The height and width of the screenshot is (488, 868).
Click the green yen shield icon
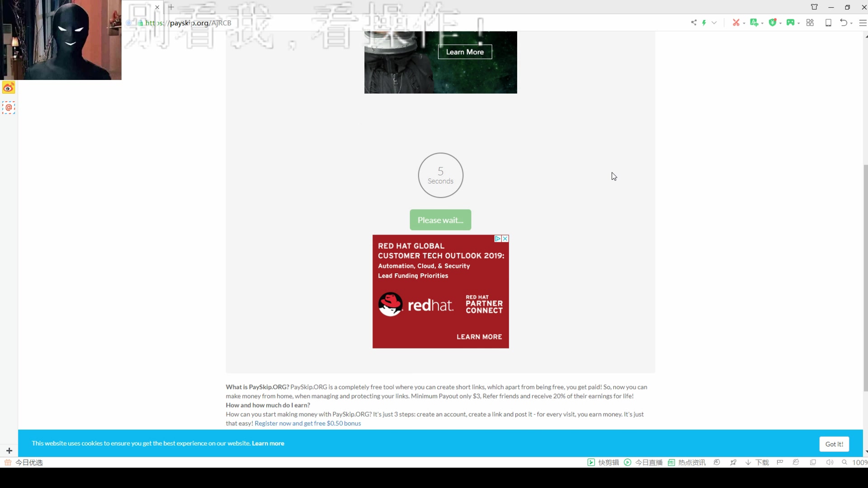click(773, 23)
